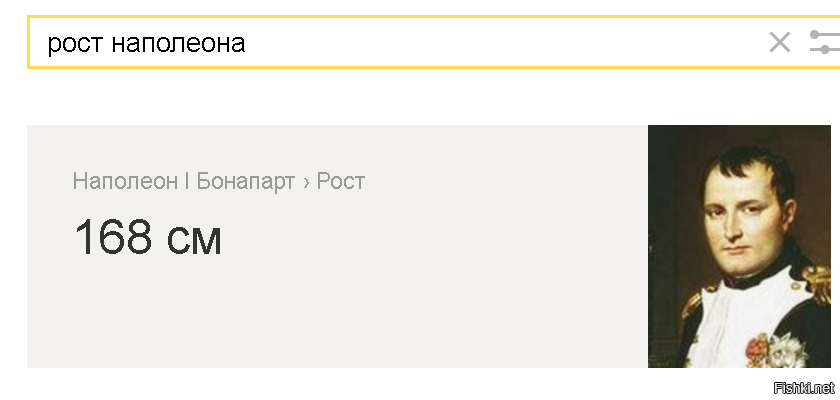Viewport: 840px width, 400px height.
Task: Open the 'Наполеон I Бонапарт' breadcrumb link
Action: point(183,181)
